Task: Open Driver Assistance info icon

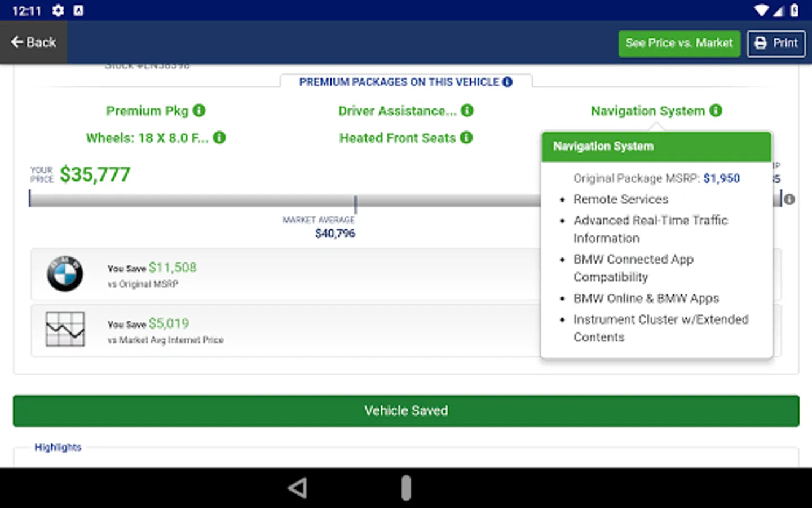Action: (x=467, y=111)
